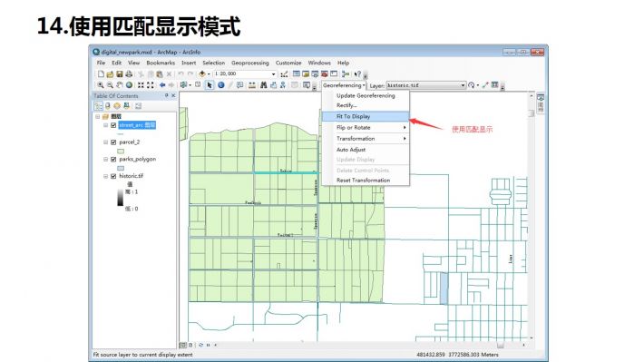Open the Geoprocessing menu
The image size is (644, 362).
pos(250,63)
